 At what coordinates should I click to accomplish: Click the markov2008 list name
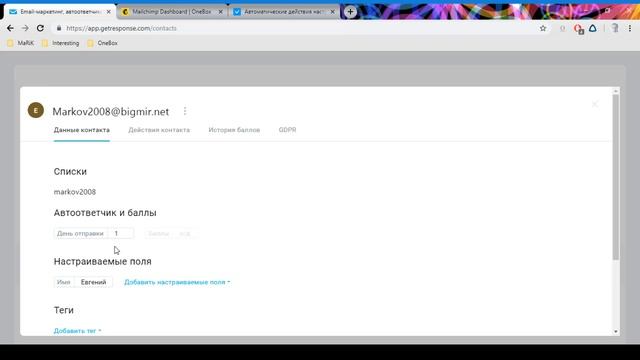click(x=75, y=192)
